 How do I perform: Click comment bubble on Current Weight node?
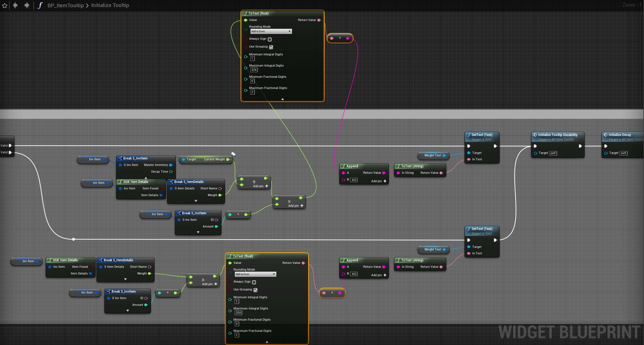233,154
